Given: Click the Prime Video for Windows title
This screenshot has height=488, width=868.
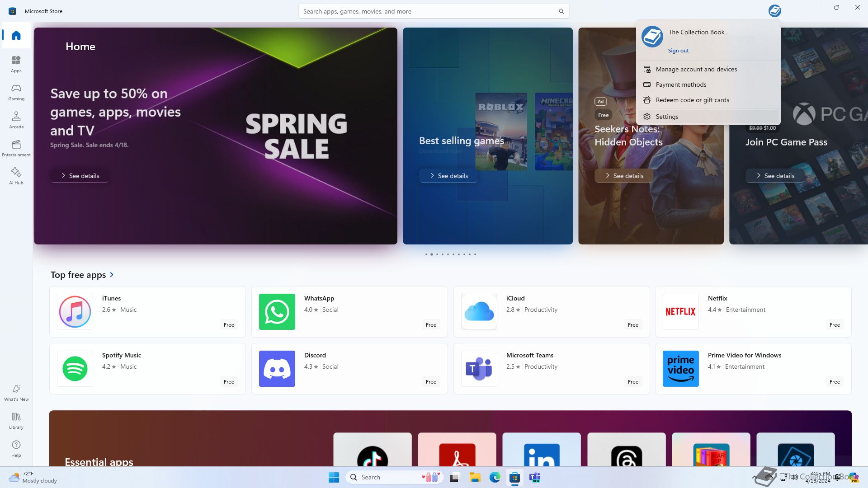Looking at the screenshot, I should tap(745, 355).
